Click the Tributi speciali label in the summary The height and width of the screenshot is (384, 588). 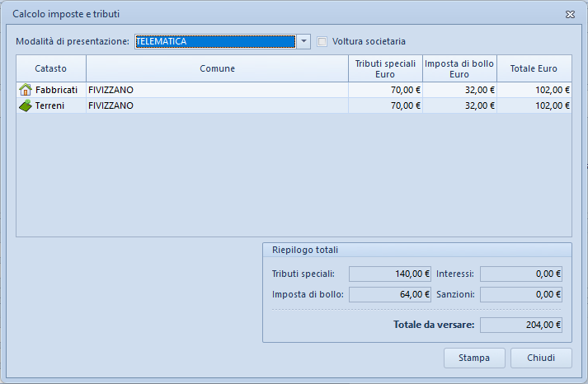tap(303, 274)
